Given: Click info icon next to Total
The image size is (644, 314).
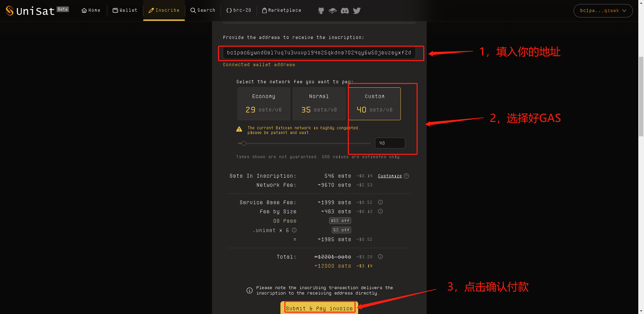Looking at the screenshot, I should coord(380,257).
